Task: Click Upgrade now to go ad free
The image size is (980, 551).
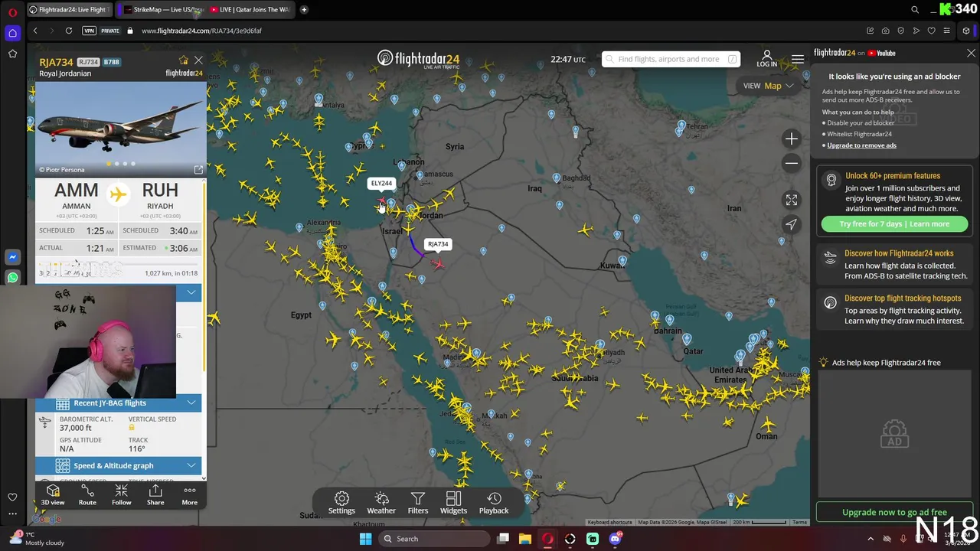Action: click(894, 512)
